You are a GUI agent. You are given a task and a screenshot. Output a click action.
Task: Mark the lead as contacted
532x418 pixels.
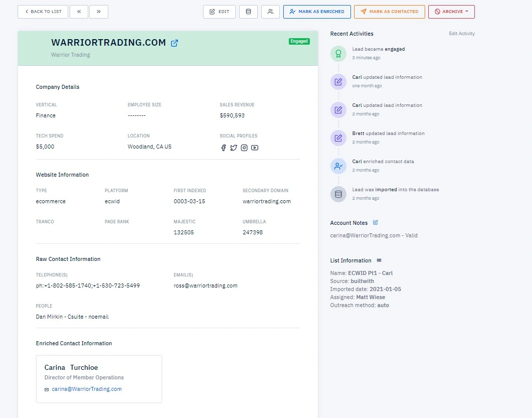pyautogui.click(x=390, y=12)
